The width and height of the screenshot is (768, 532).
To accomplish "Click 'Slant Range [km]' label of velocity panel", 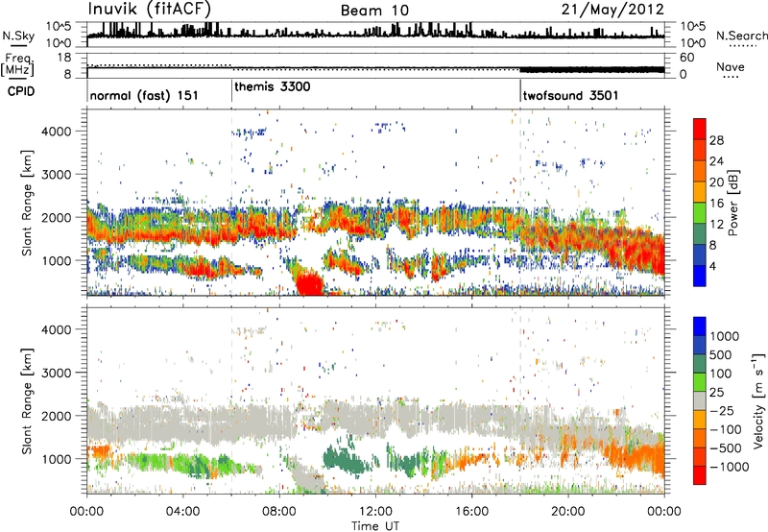I will (x=27, y=400).
